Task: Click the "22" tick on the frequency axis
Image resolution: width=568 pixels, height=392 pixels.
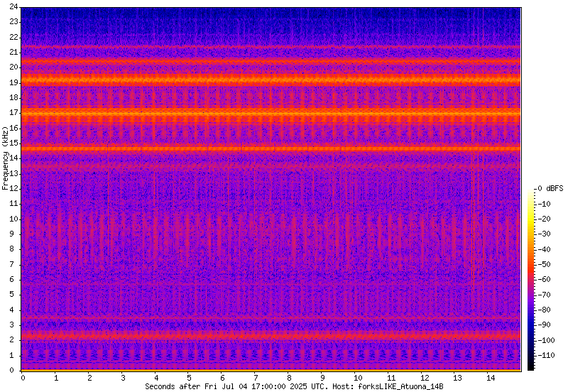Action: [x=13, y=37]
